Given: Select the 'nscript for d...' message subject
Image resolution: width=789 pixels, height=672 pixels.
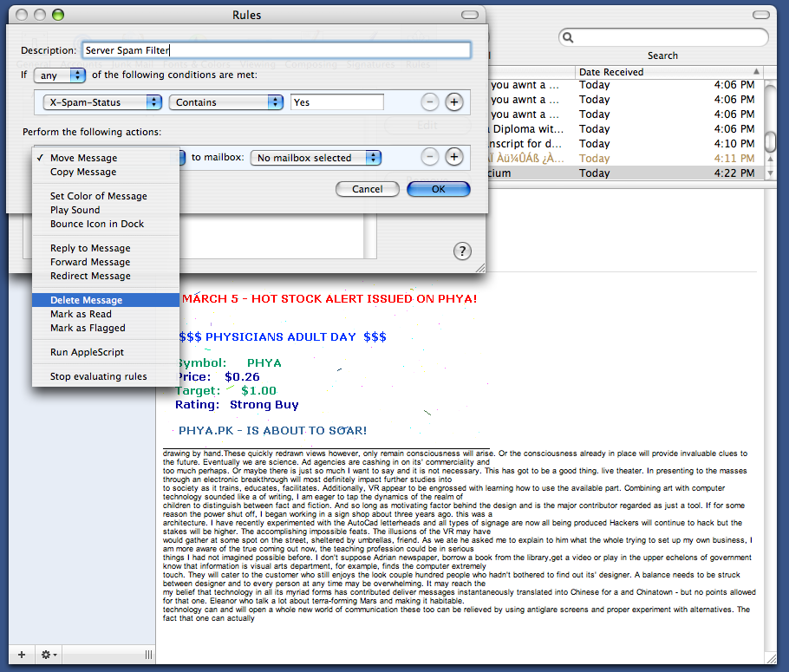Looking at the screenshot, I should [525, 144].
